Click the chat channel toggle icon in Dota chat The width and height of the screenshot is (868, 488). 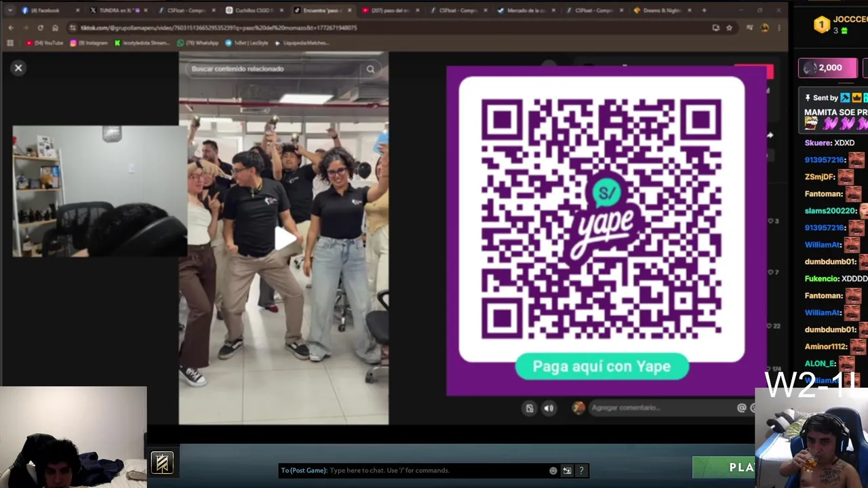567,470
